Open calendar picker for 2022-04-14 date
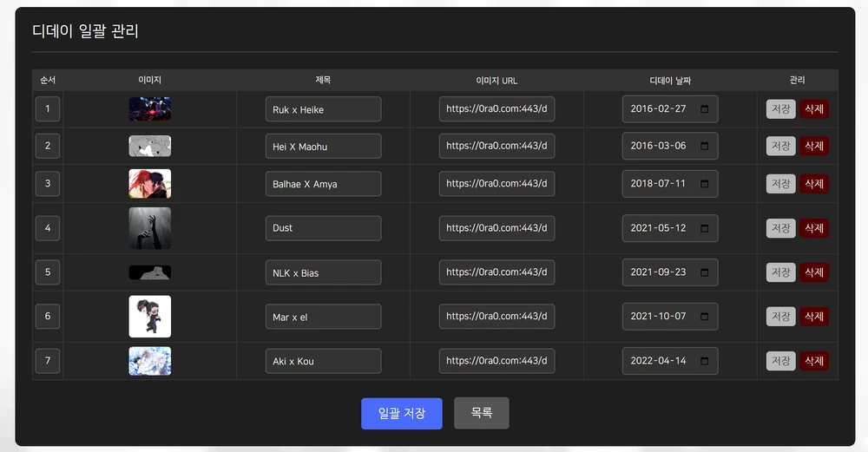This screenshot has width=868, height=452. point(704,361)
